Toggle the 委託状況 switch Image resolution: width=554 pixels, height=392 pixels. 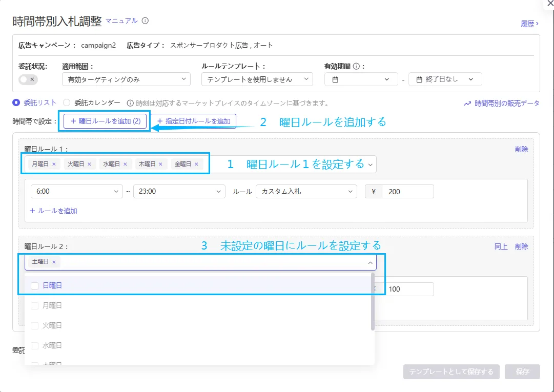tap(28, 79)
